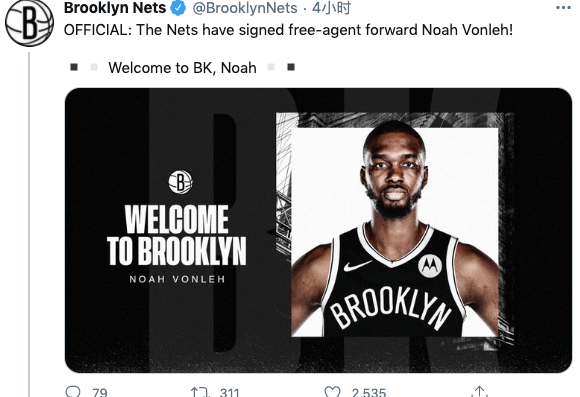Retweet using the retweet arrows icon

(200, 392)
